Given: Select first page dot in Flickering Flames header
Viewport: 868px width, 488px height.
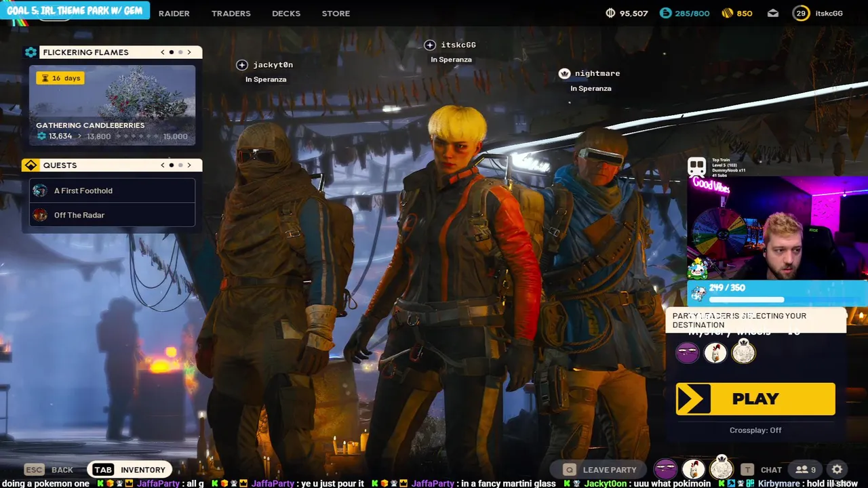Looking at the screenshot, I should tap(172, 52).
